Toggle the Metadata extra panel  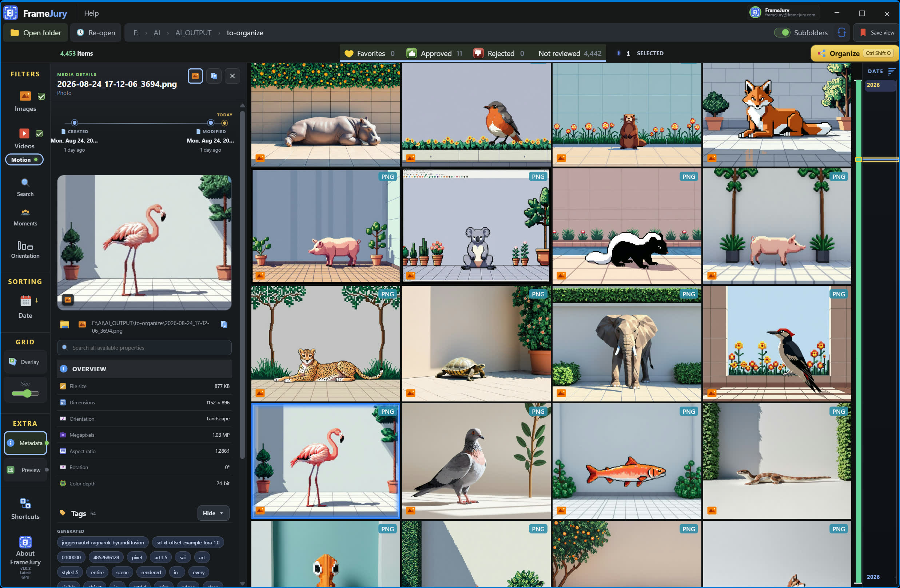point(25,443)
